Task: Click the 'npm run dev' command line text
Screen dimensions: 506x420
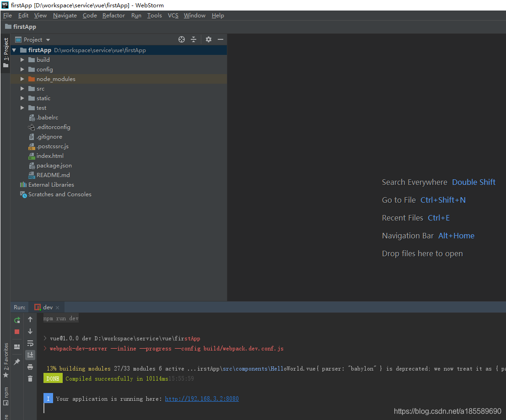Action: pos(61,318)
